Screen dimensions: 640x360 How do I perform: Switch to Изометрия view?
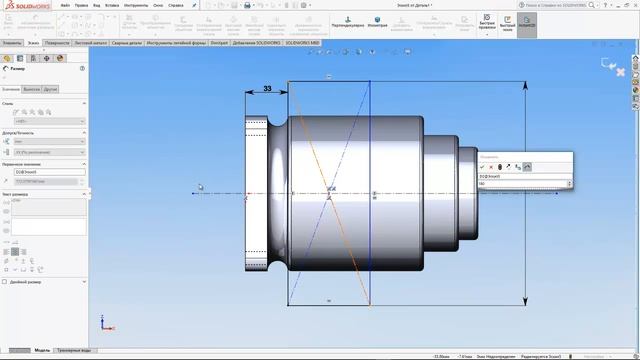click(x=378, y=22)
